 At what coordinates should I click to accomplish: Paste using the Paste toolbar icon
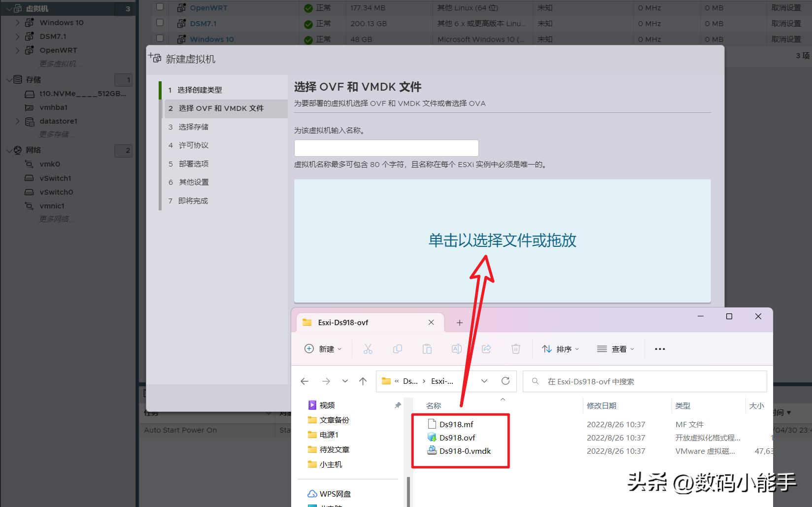427,348
